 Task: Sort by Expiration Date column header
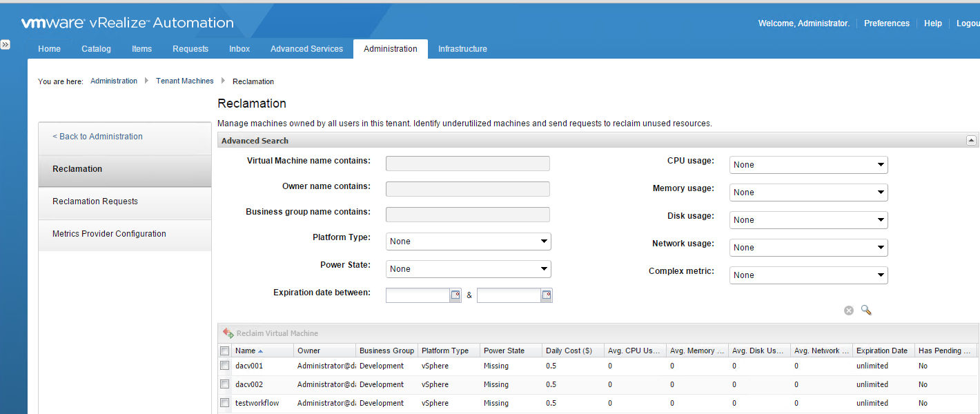pos(883,351)
